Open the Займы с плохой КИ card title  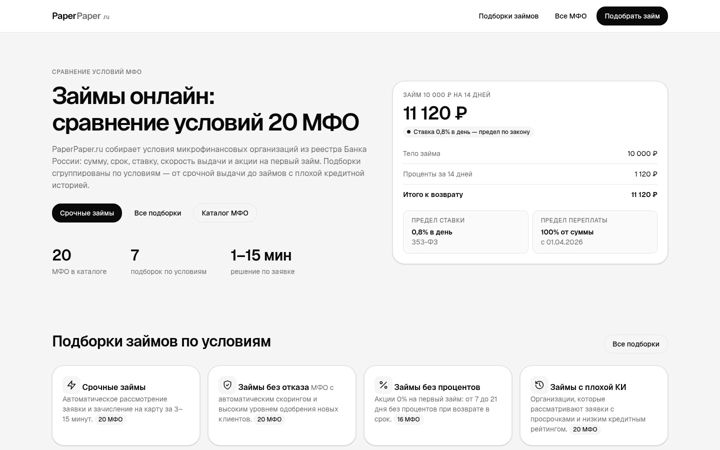[588, 387]
